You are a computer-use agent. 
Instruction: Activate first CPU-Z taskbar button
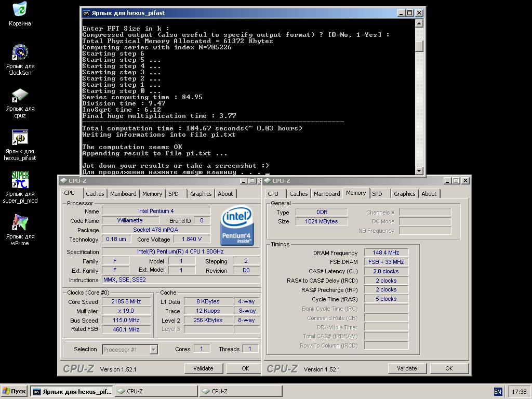pos(156,391)
